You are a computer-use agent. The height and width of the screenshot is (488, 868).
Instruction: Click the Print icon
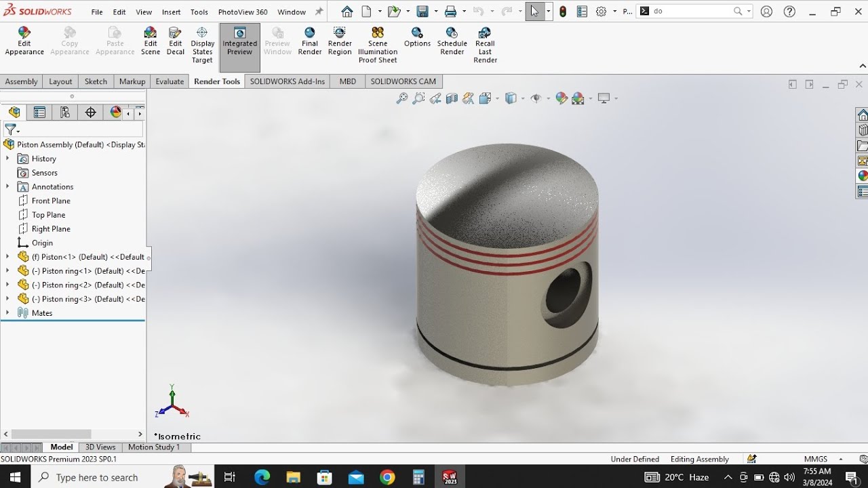[450, 12]
